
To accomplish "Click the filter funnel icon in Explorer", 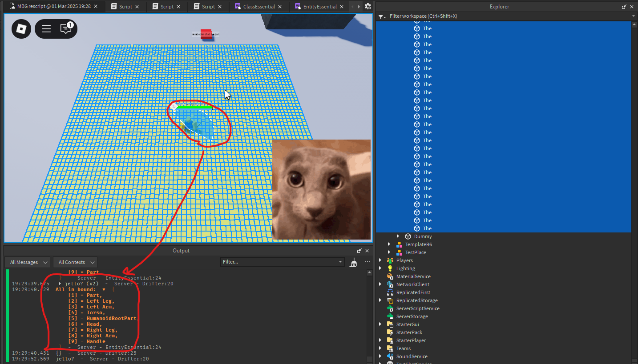I will pyautogui.click(x=382, y=16).
